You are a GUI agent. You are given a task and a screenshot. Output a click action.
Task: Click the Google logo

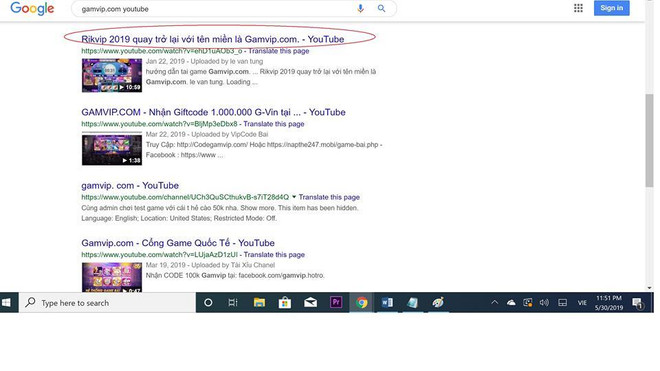pos(32,8)
